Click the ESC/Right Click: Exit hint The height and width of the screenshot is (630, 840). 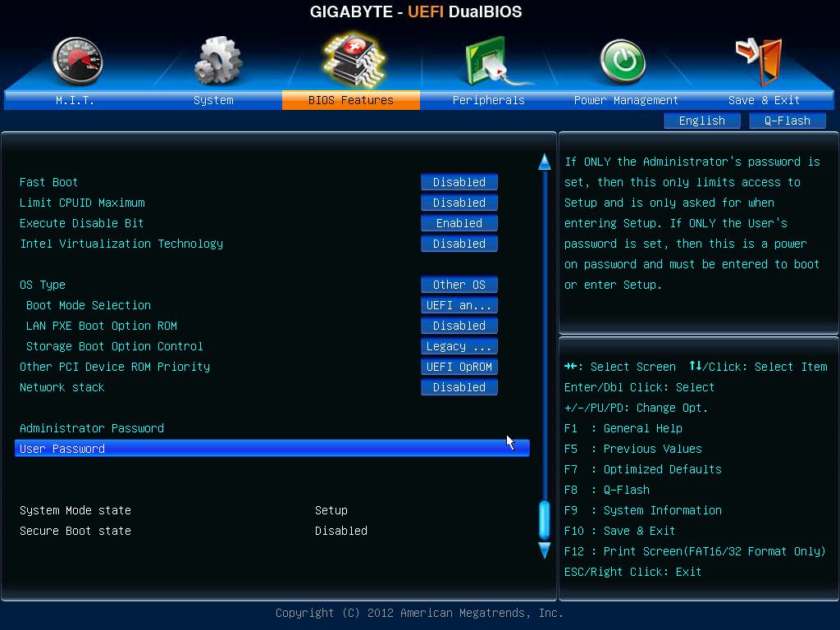tap(632, 572)
